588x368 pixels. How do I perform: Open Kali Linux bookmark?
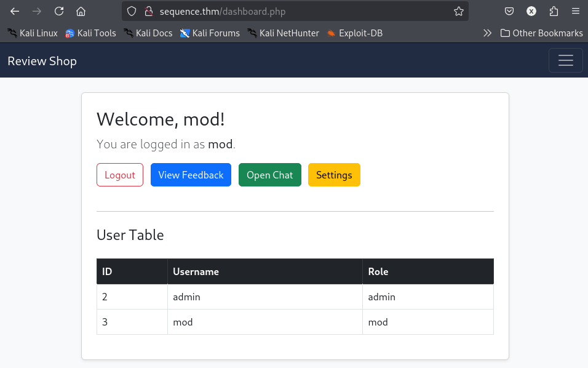(x=33, y=33)
